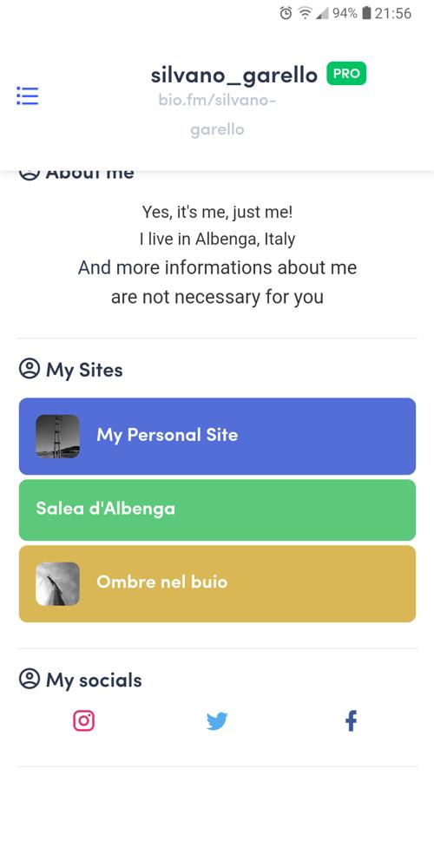The image size is (434, 868).
Task: Open the My Personal Site button
Action: (x=217, y=437)
